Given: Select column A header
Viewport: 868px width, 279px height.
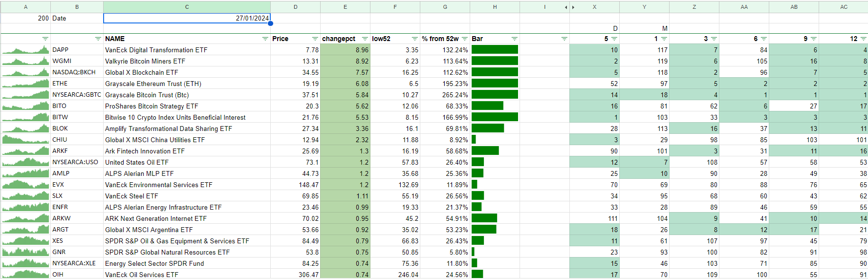Looking at the screenshot, I should pos(25,7).
